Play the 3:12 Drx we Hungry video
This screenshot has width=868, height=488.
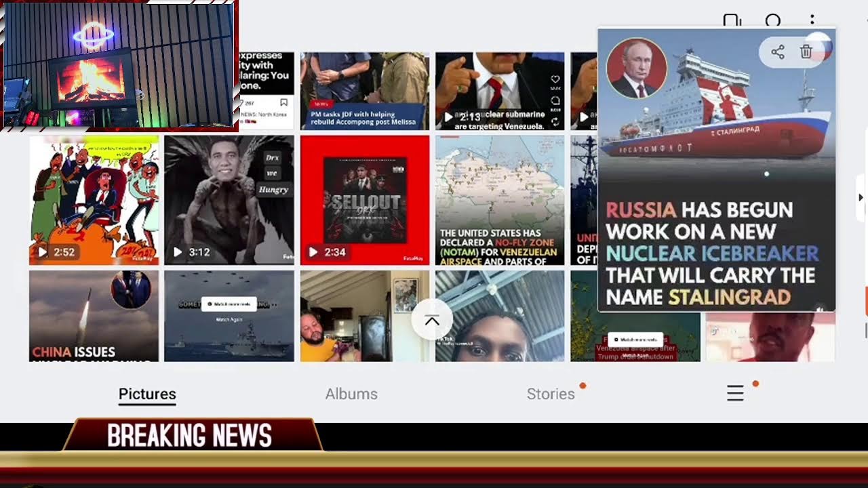tap(229, 200)
